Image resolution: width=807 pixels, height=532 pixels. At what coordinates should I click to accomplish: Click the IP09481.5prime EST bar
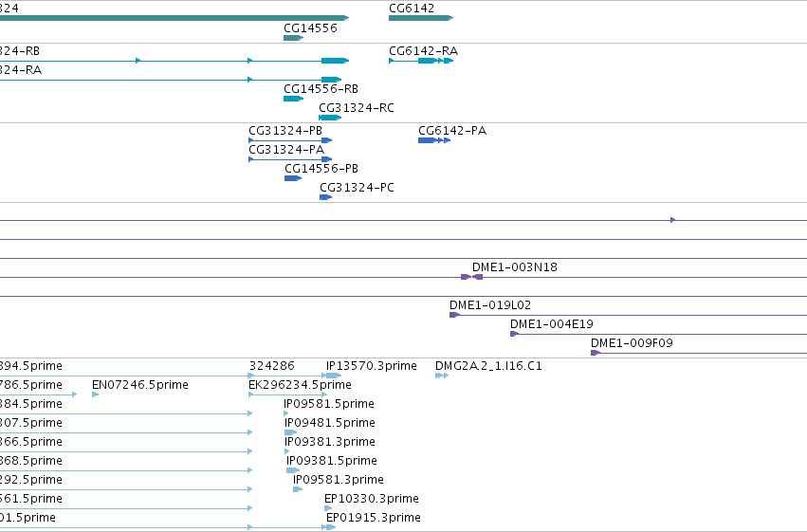click(x=291, y=432)
